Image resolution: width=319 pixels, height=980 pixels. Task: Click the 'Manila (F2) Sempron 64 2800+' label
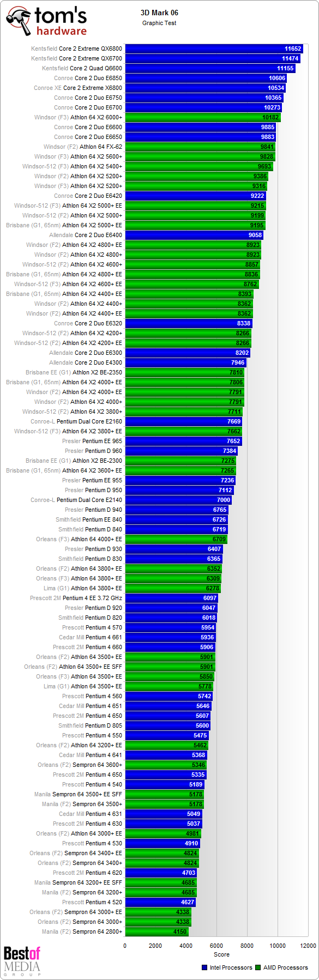coord(82,931)
